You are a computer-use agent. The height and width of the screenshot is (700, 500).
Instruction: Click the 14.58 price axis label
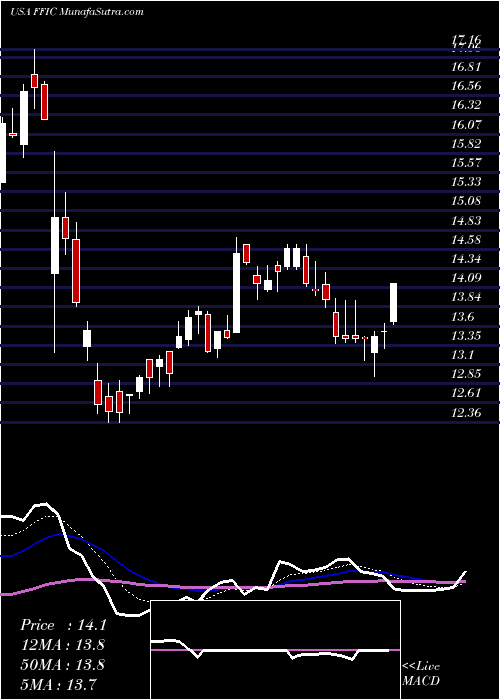tap(466, 240)
